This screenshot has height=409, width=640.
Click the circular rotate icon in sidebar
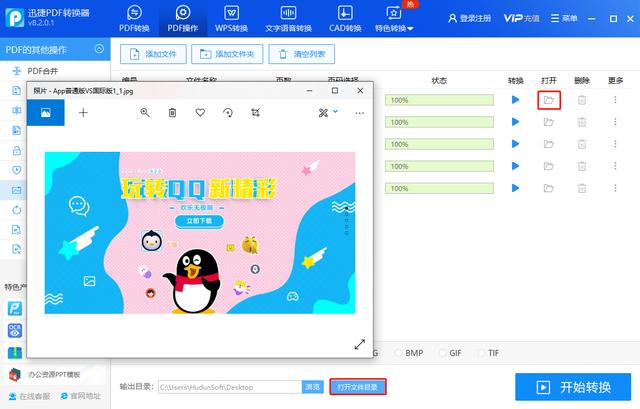(17, 210)
